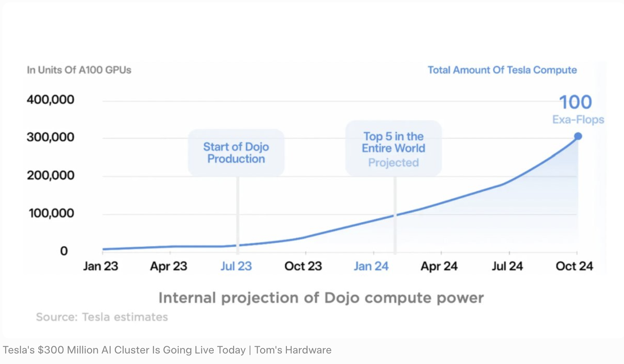The image size is (624, 364).
Task: Select the "Jul 23" x-axis label
Action: [236, 266]
